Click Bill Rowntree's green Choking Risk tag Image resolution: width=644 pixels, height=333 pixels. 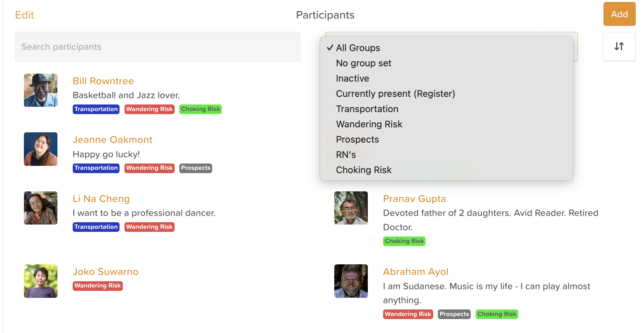[200, 109]
